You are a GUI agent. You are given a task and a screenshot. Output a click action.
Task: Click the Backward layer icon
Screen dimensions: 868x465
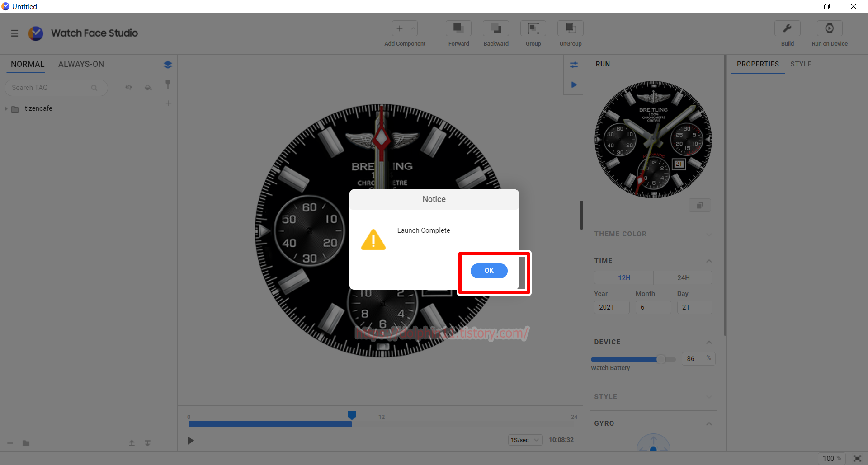tap(496, 28)
